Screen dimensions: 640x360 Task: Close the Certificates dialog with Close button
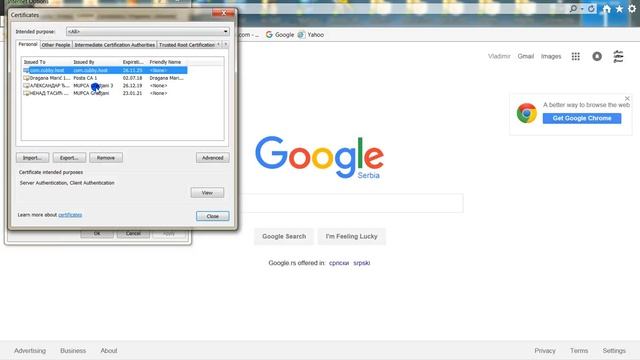pos(213,216)
